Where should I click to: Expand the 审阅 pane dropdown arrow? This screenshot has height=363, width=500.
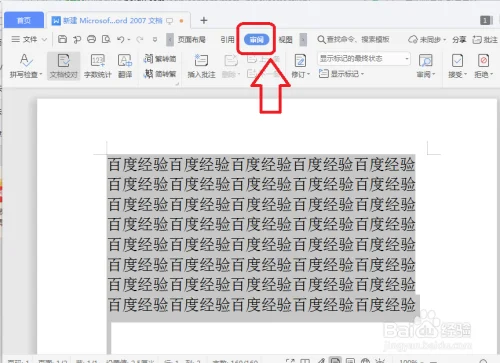tap(434, 74)
